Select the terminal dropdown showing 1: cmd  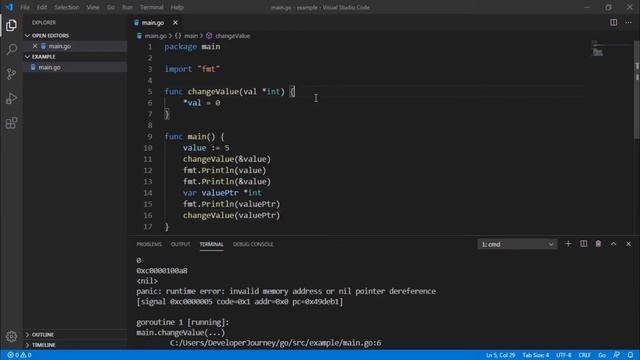(517, 244)
